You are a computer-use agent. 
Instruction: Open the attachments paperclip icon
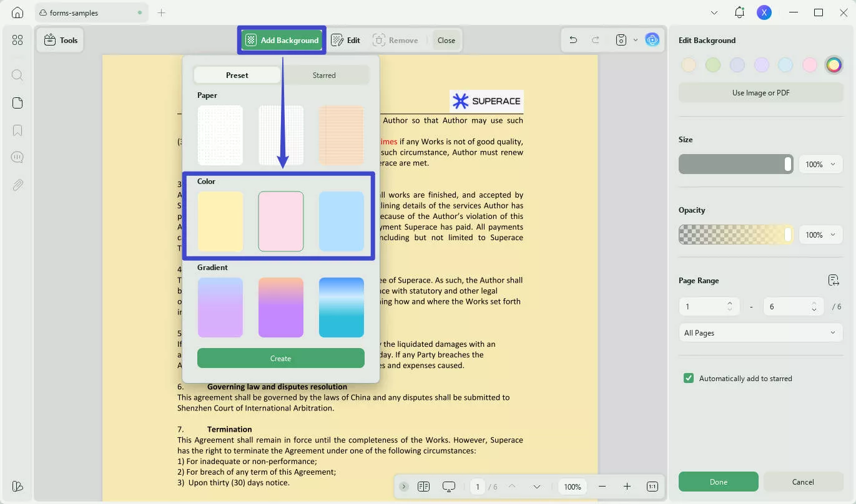tap(17, 185)
